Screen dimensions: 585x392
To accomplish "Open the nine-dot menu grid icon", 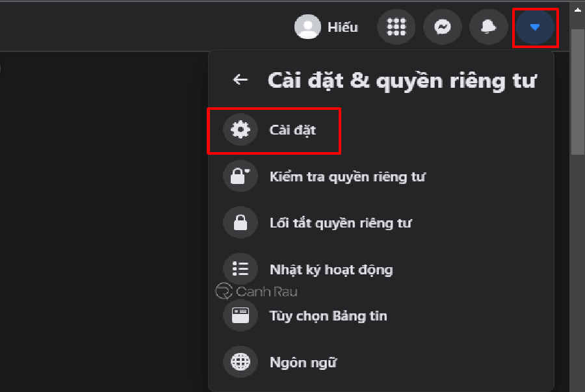I will click(x=396, y=27).
